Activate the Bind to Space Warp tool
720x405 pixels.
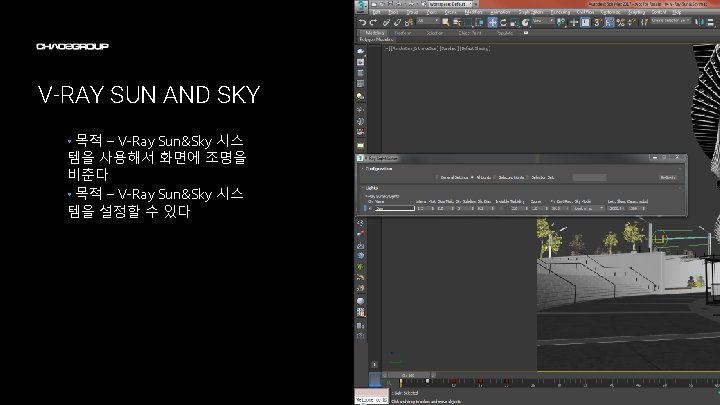point(409,22)
